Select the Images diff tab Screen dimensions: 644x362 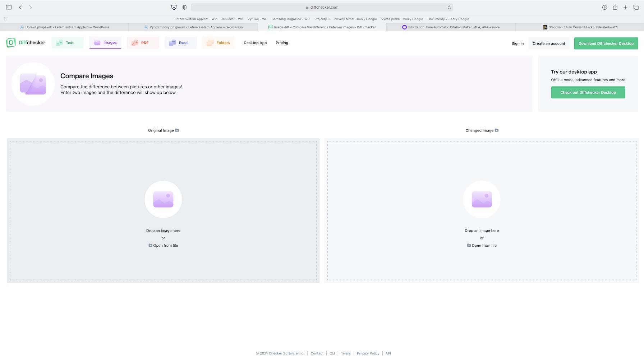105,43
